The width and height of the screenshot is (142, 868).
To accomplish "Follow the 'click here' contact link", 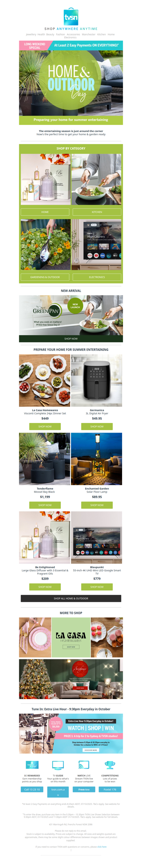I will point(102,847).
